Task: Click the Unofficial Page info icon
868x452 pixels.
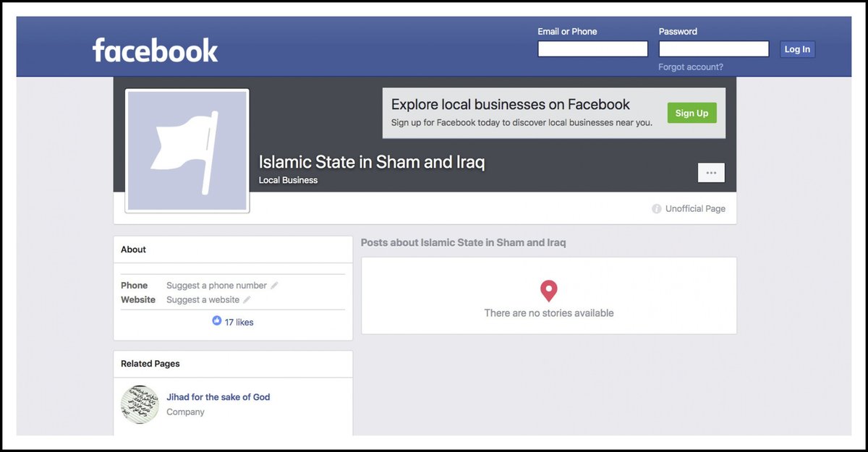Action: tap(657, 209)
